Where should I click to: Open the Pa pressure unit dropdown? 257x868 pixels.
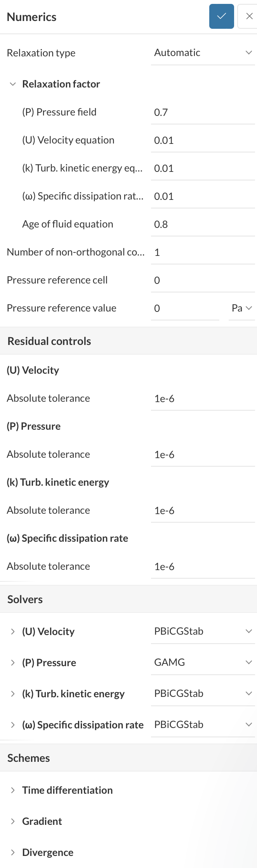point(242,308)
